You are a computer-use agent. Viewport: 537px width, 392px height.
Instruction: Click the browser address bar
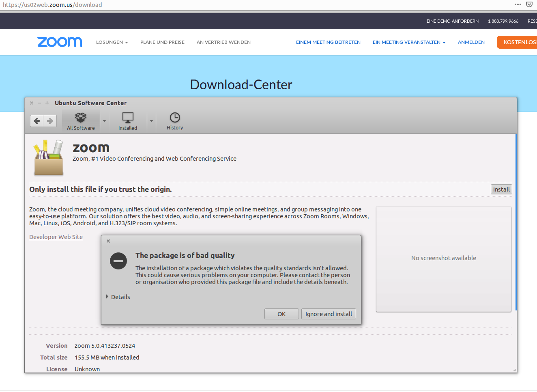162,4
